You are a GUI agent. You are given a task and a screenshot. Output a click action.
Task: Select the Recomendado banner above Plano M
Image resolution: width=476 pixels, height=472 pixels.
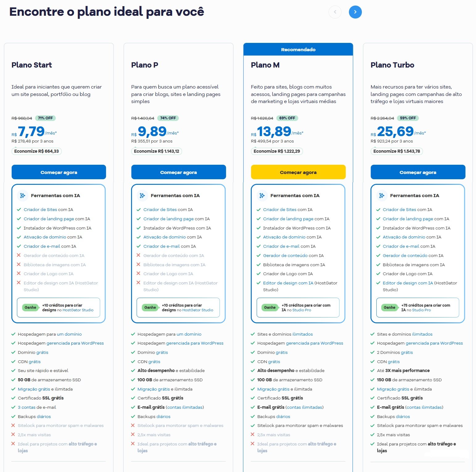[x=298, y=49]
